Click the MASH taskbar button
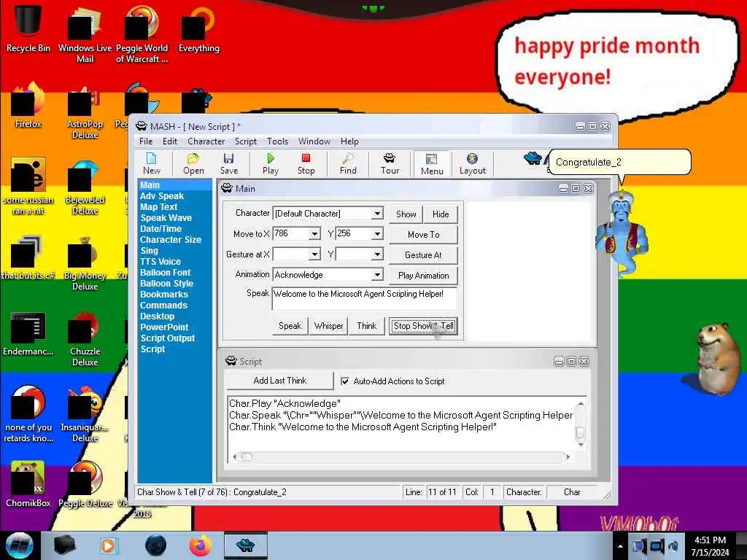747x560 pixels. point(245,545)
